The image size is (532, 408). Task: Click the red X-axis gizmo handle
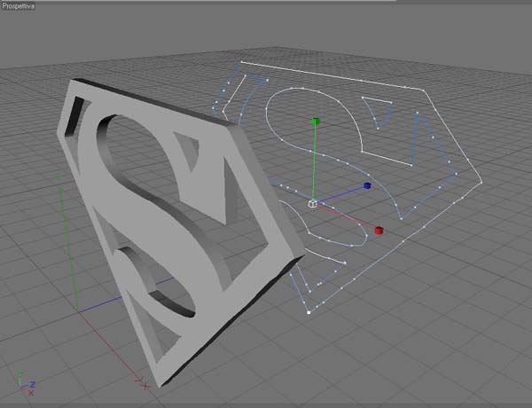[379, 231]
